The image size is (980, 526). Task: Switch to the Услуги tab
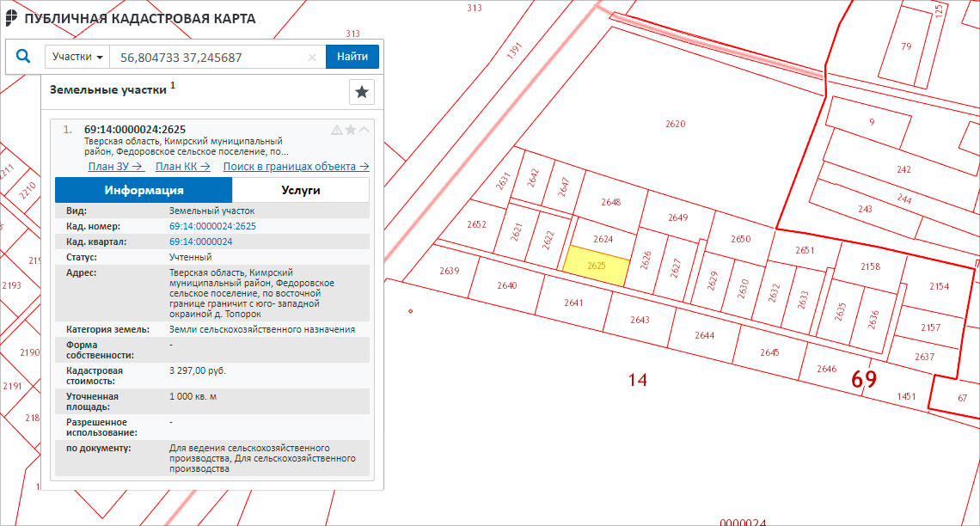[301, 190]
